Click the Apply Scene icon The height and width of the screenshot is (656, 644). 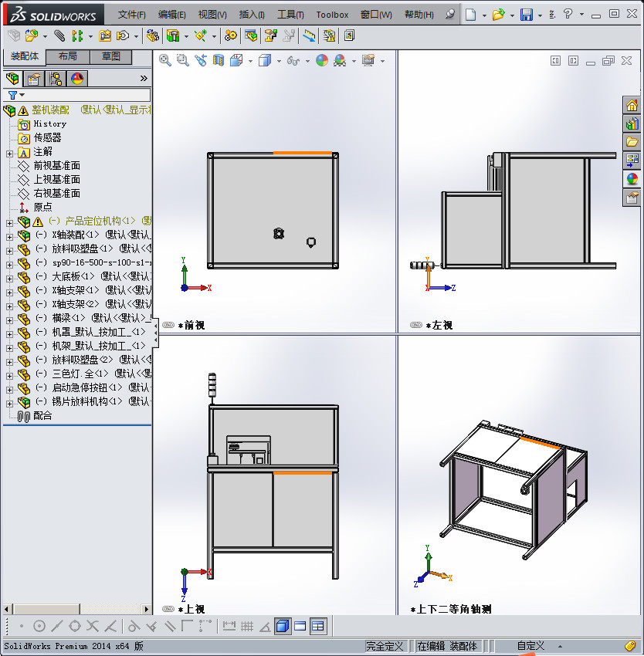coord(340,61)
